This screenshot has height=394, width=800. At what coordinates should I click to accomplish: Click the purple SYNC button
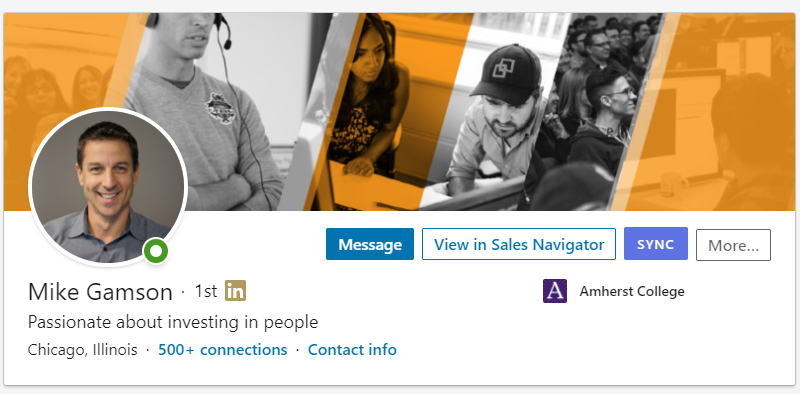[x=656, y=243]
